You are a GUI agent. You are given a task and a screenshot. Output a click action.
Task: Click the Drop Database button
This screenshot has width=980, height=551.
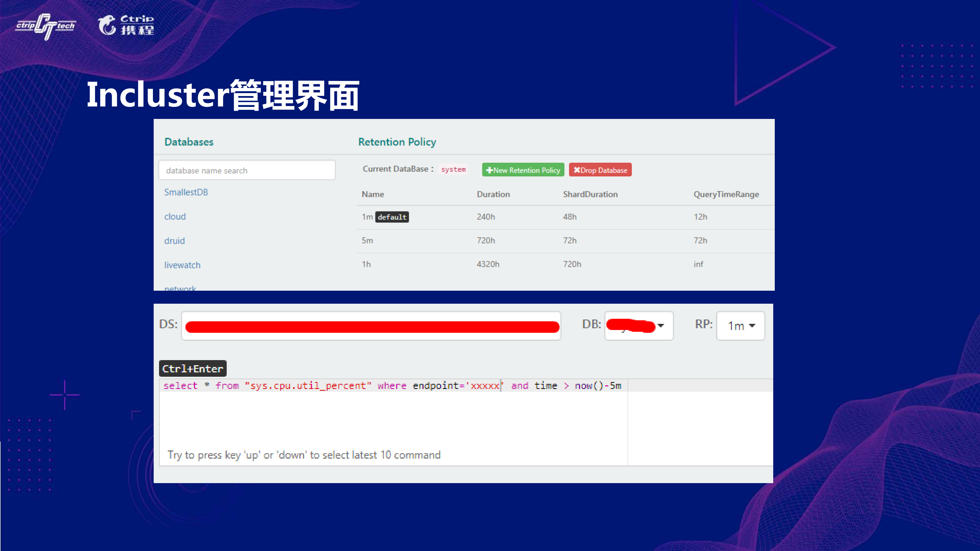(600, 170)
